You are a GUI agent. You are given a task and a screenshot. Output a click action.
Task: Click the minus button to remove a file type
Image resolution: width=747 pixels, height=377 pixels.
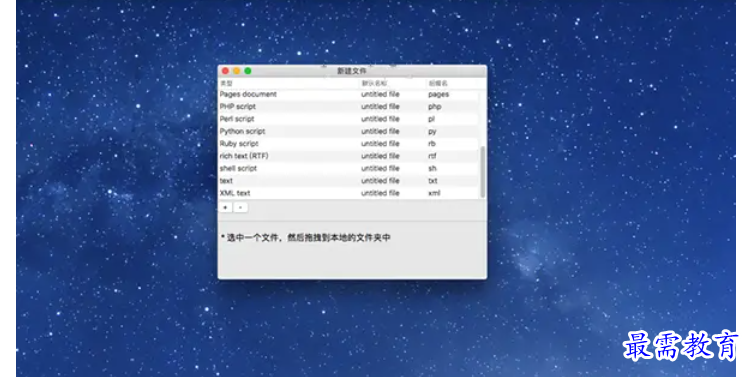[x=241, y=208]
